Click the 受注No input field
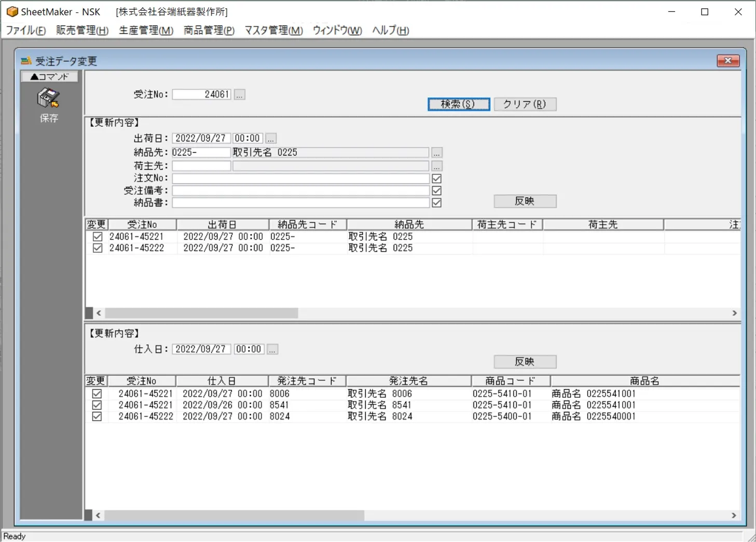Screen dimensions: 756x542 pyautogui.click(x=201, y=94)
